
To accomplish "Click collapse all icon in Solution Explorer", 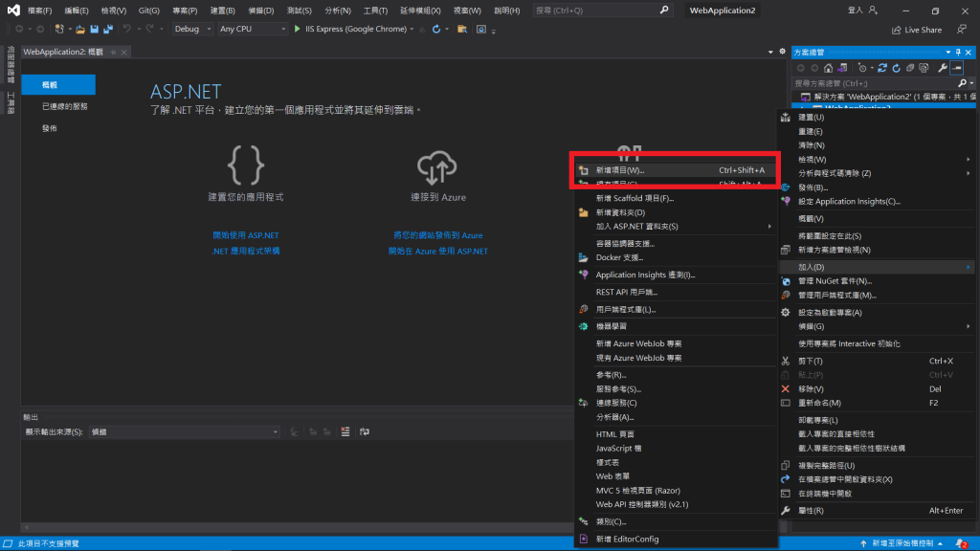I will (x=910, y=68).
